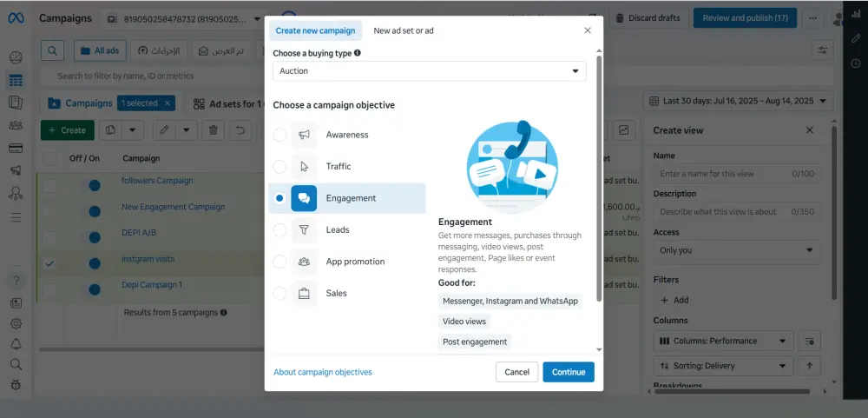Click the three-dots more options button

coord(812,18)
